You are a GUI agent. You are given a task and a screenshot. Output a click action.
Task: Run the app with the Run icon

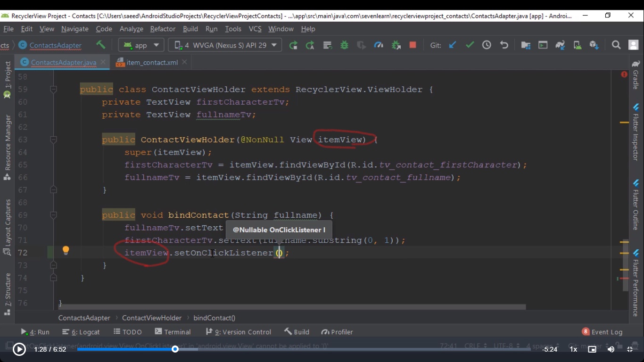pos(293,45)
